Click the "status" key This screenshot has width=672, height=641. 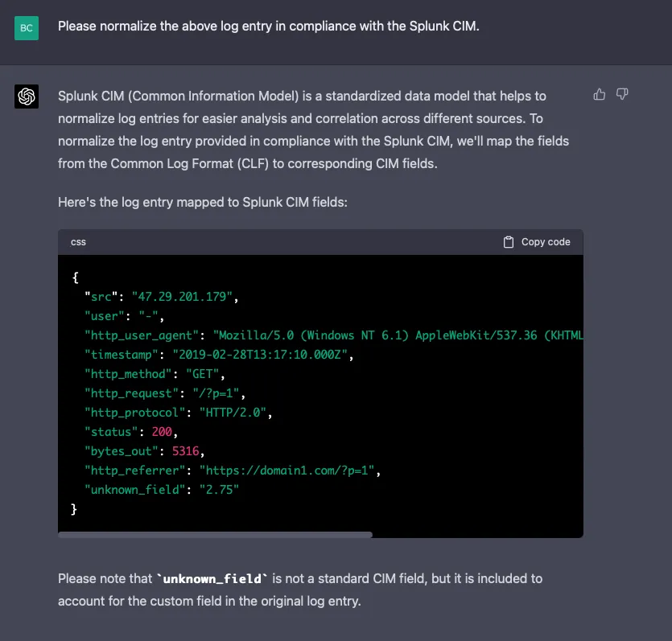point(111,432)
